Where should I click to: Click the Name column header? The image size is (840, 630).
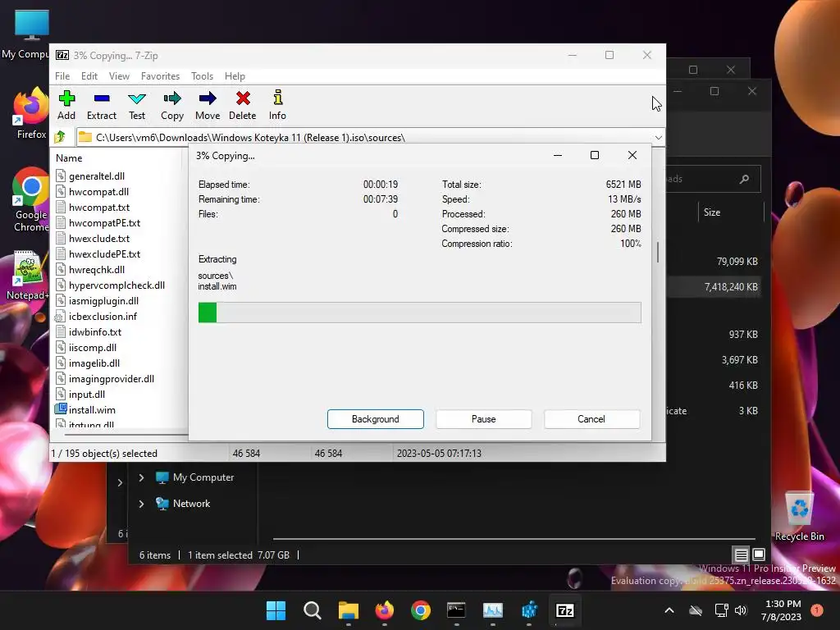pos(69,158)
